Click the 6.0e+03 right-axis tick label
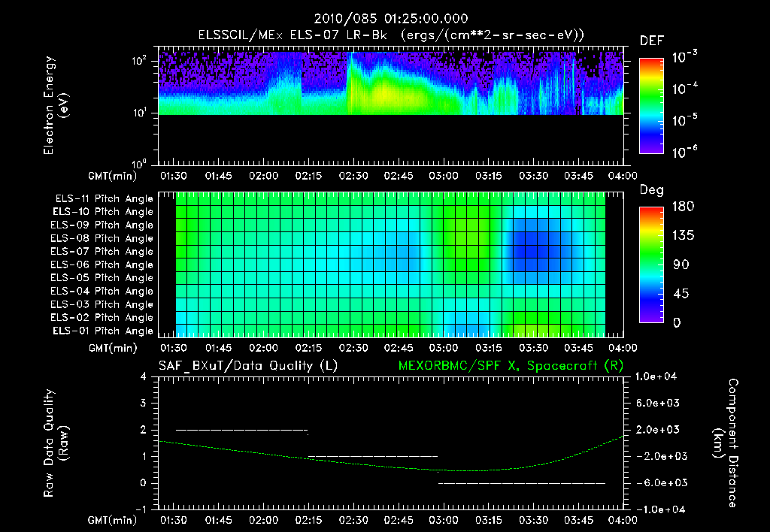770x532 pixels. [657, 403]
